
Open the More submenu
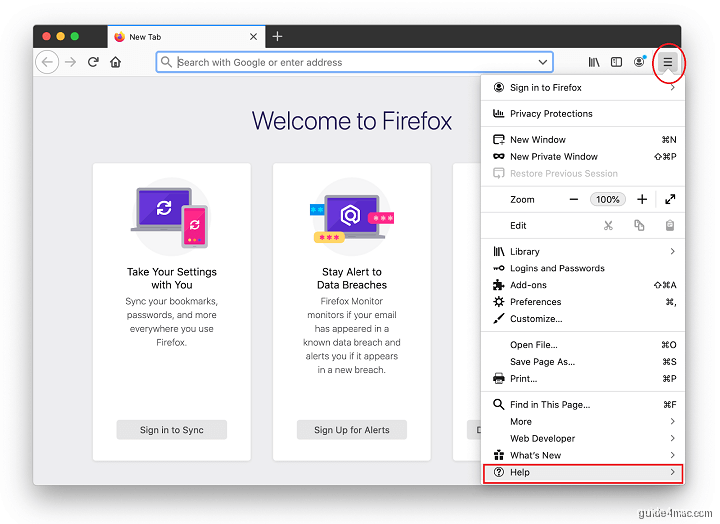(583, 422)
